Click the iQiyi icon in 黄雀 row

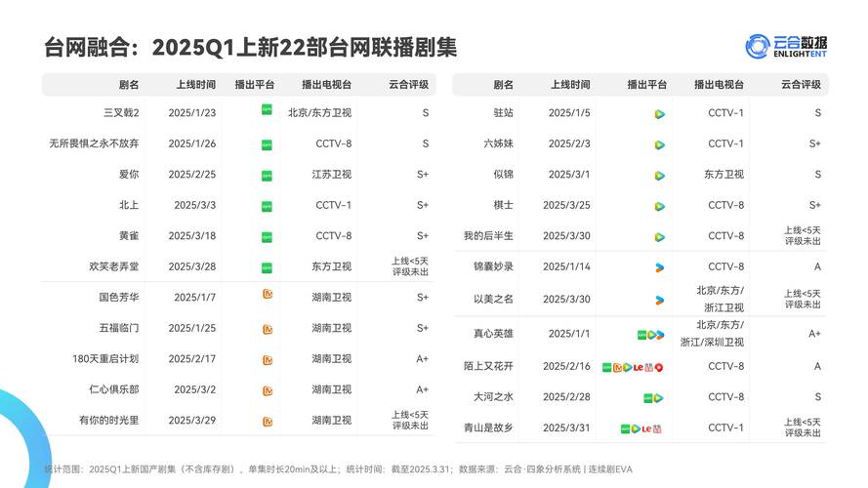pyautogui.click(x=267, y=237)
